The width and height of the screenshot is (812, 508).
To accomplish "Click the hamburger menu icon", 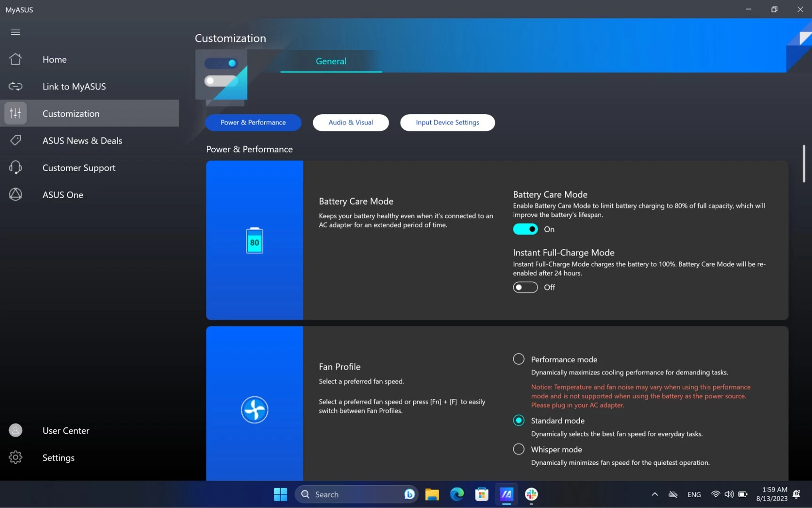I will [x=16, y=32].
